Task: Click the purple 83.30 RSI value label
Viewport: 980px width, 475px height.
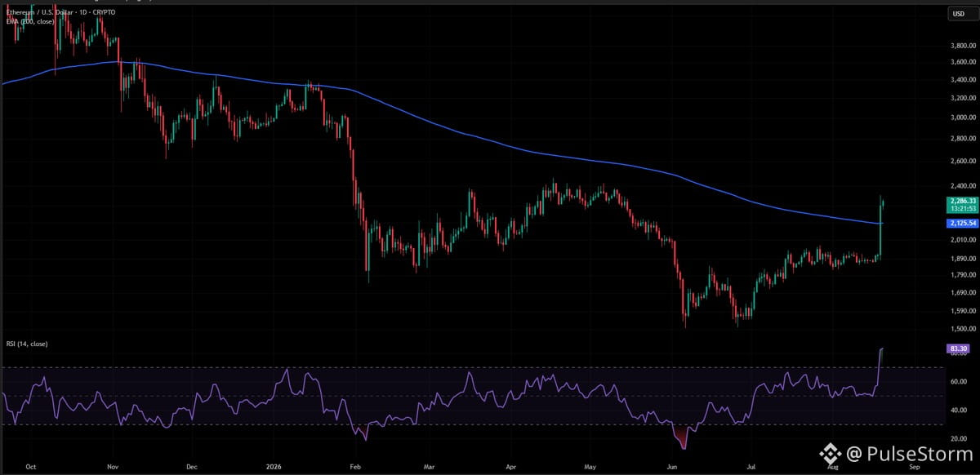Action: click(960, 349)
